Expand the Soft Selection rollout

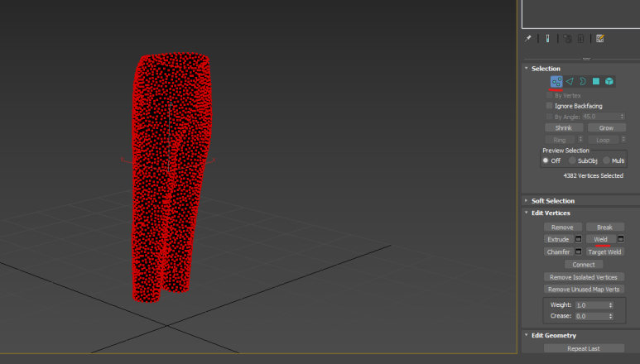pyautogui.click(x=527, y=201)
